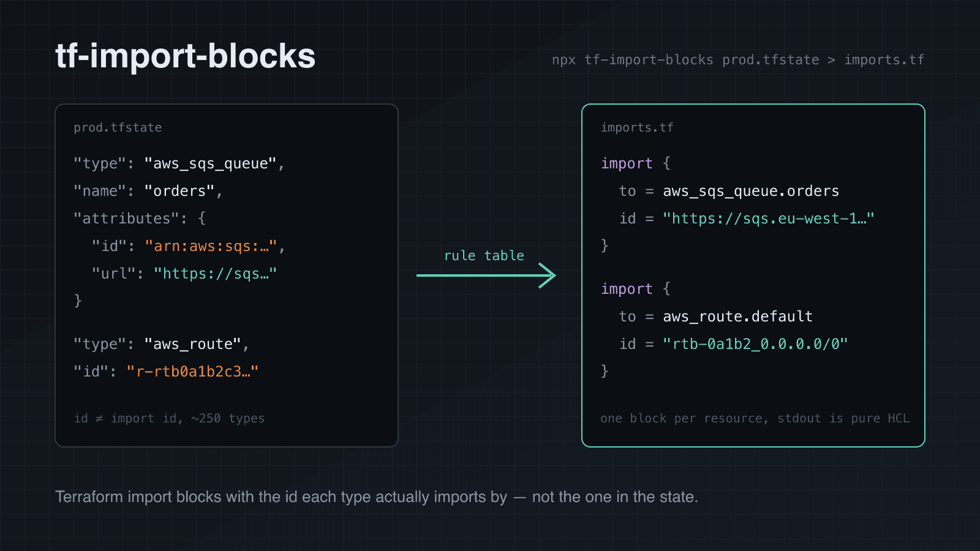This screenshot has width=980, height=551.
Task: Click the 'rule table' label
Action: click(484, 255)
